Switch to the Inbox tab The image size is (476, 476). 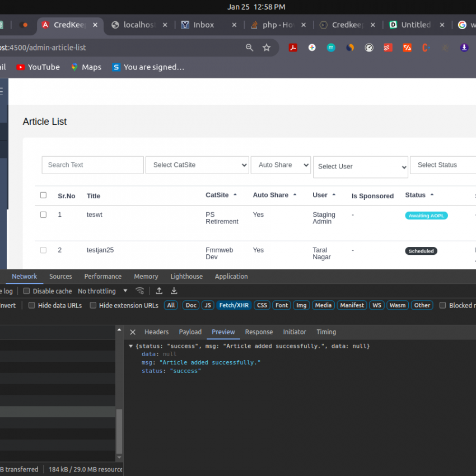tap(203, 25)
